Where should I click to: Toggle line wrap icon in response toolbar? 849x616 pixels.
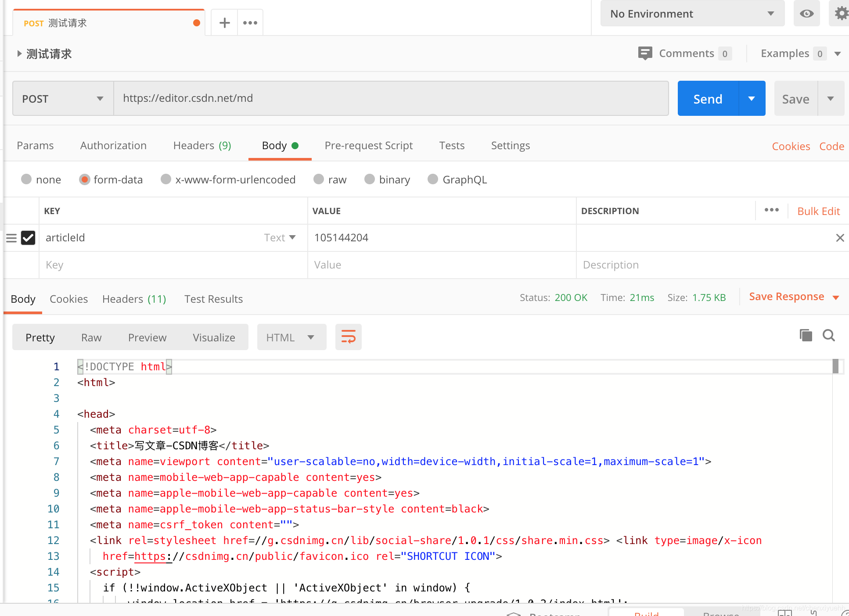[348, 337]
